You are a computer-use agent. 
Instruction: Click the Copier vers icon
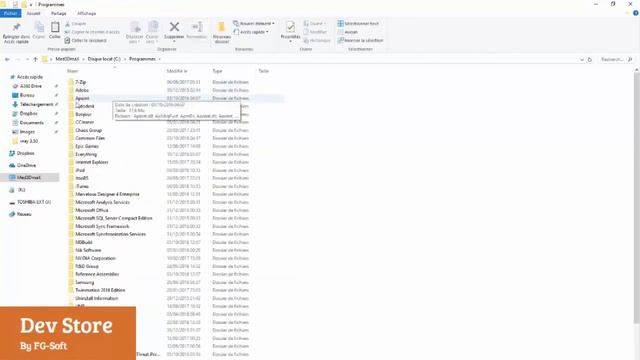point(152,27)
